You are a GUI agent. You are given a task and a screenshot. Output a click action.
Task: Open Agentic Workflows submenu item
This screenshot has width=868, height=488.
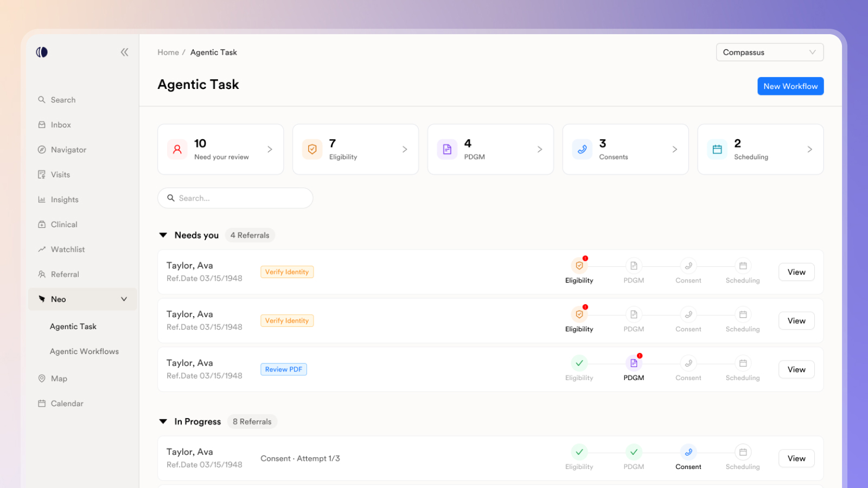click(84, 351)
